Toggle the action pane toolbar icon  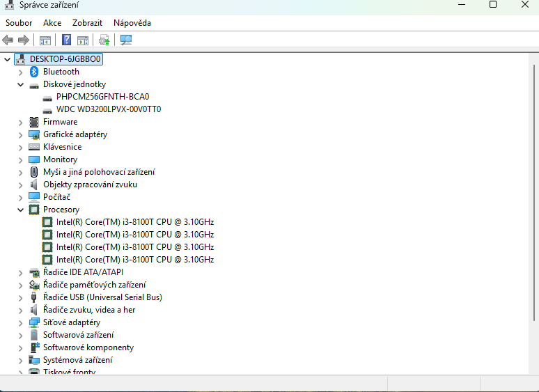82,40
